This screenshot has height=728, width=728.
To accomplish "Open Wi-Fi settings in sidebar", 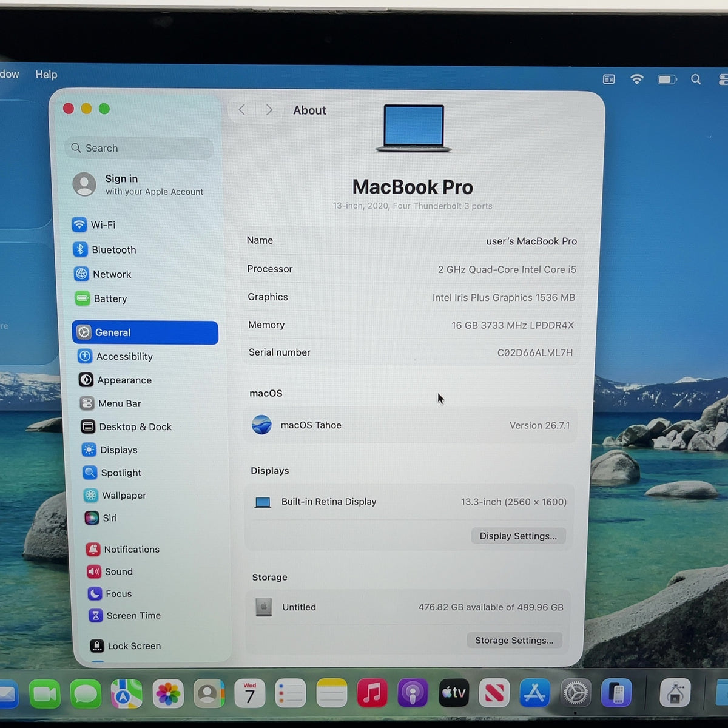I will click(x=94, y=224).
